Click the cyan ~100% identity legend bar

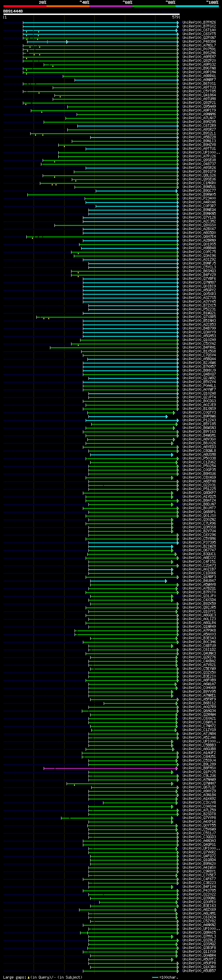tap(197, 6)
